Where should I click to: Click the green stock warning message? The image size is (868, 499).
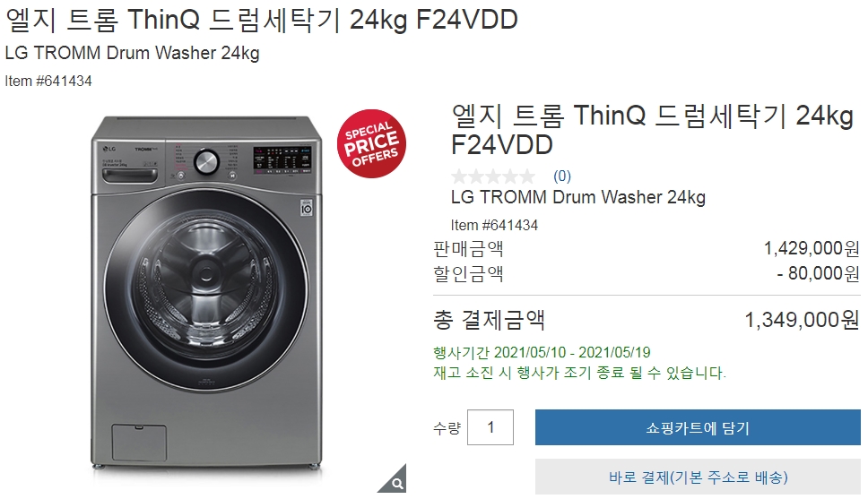579,373
